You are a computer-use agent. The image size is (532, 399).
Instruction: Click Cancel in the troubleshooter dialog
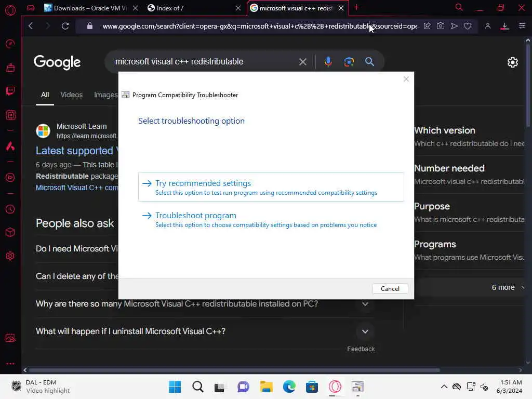(x=390, y=289)
